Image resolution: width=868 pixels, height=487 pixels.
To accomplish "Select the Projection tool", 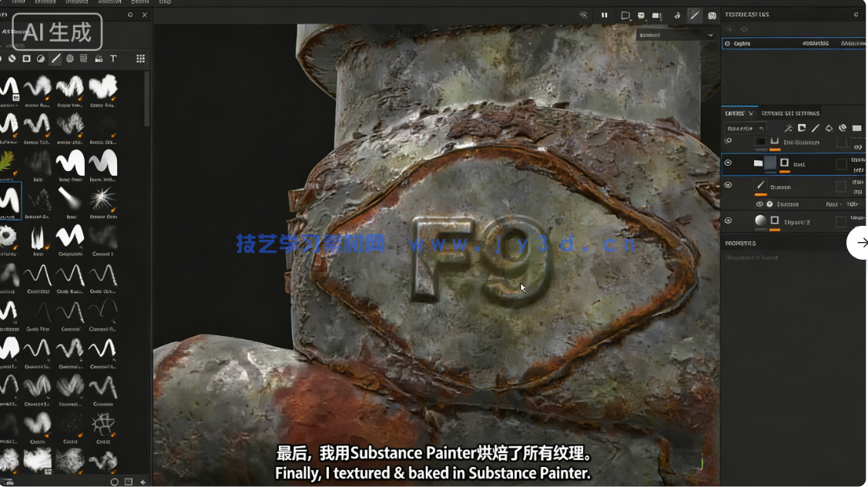I will [x=25, y=58].
